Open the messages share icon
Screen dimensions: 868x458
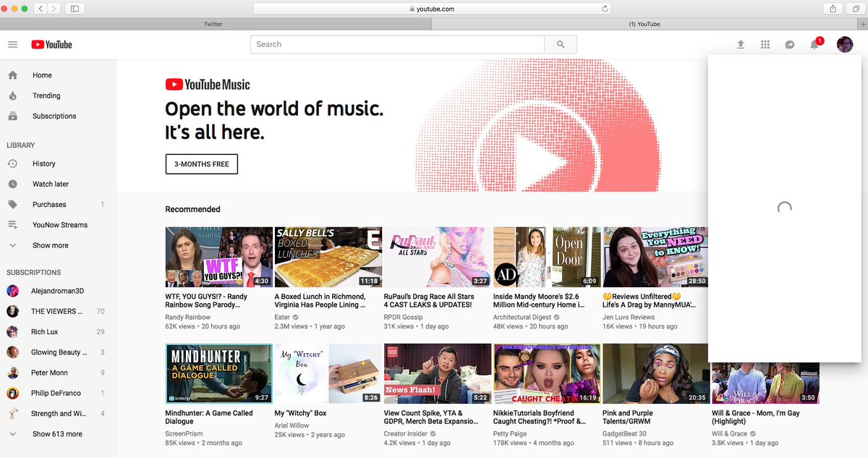coord(790,45)
